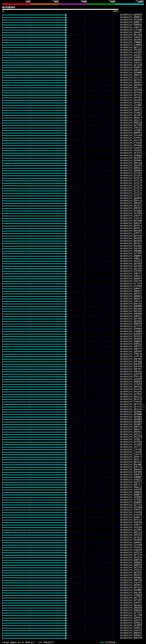
Task: Select hit label UniRef100_A9TZ58
Action: click(x=131, y=90)
